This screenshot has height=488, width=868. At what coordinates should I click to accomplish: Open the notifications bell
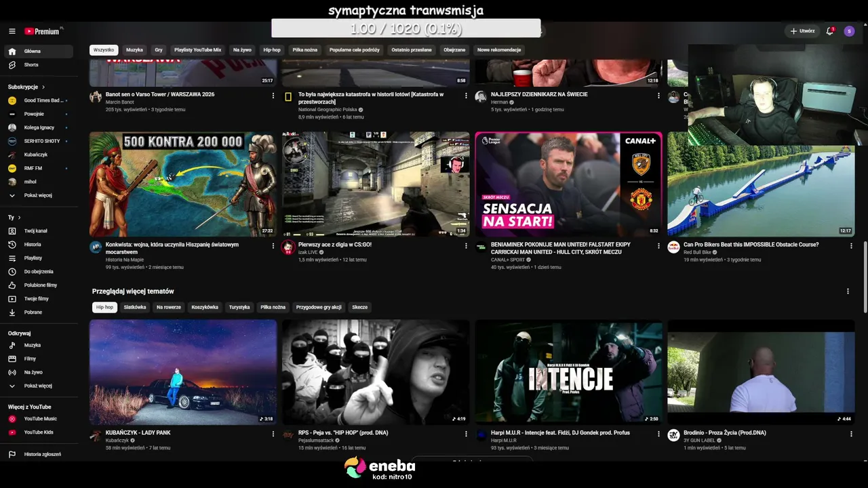830,31
